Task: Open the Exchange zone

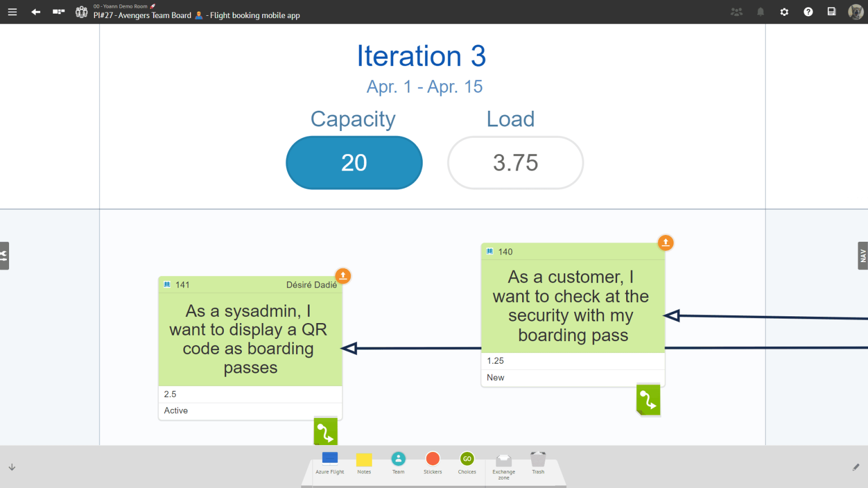Action: click(503, 462)
